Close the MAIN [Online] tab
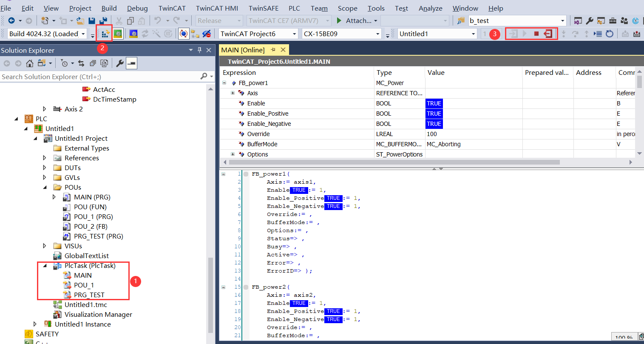The image size is (644, 344). pyautogui.click(x=283, y=50)
